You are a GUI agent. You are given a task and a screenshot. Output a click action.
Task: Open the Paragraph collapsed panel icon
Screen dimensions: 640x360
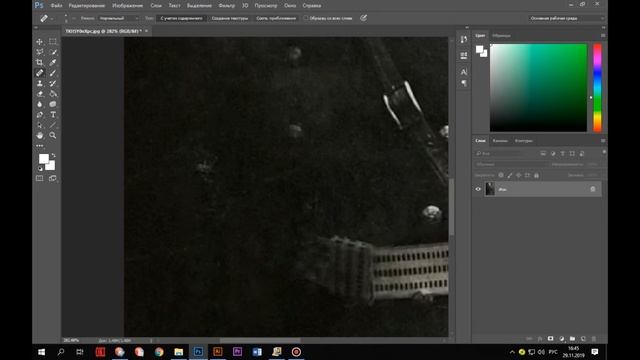[x=464, y=83]
